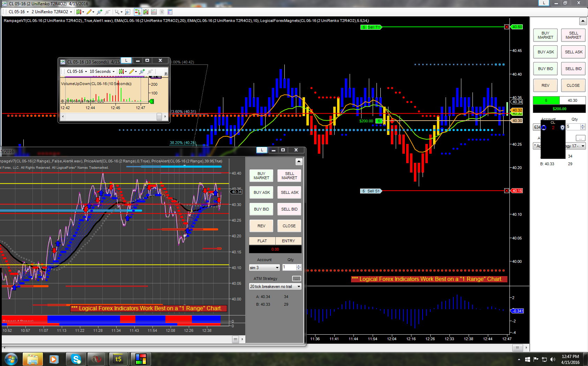This screenshot has width=588, height=366.
Task: Click REV in right Chart Trader panel
Action: point(545,85)
